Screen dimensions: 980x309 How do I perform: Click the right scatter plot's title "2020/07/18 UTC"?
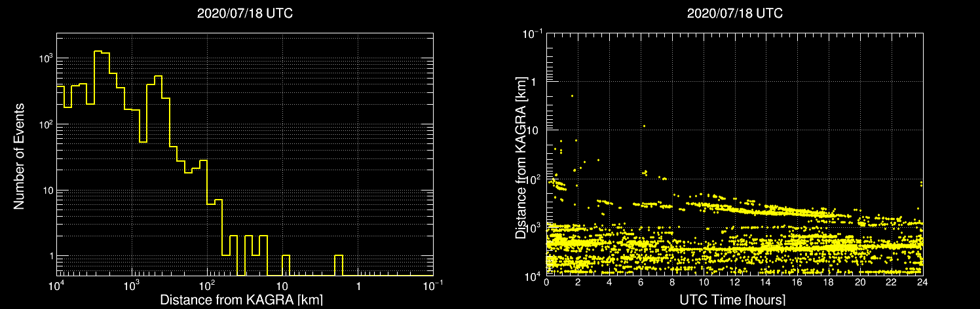(734, 13)
